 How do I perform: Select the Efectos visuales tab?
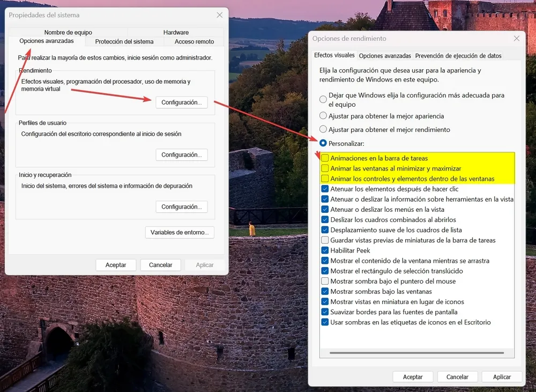334,55
